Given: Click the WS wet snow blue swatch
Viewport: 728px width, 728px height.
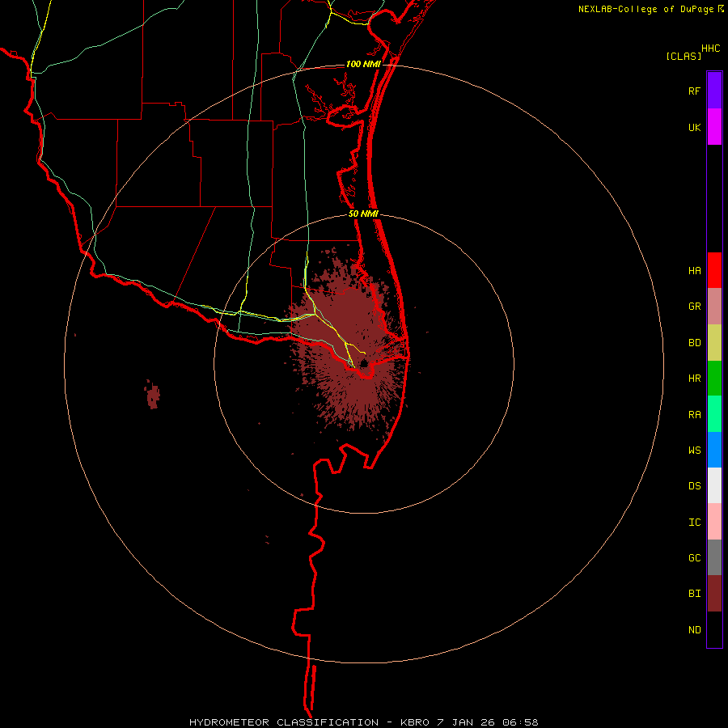Looking at the screenshot, I should [714, 450].
